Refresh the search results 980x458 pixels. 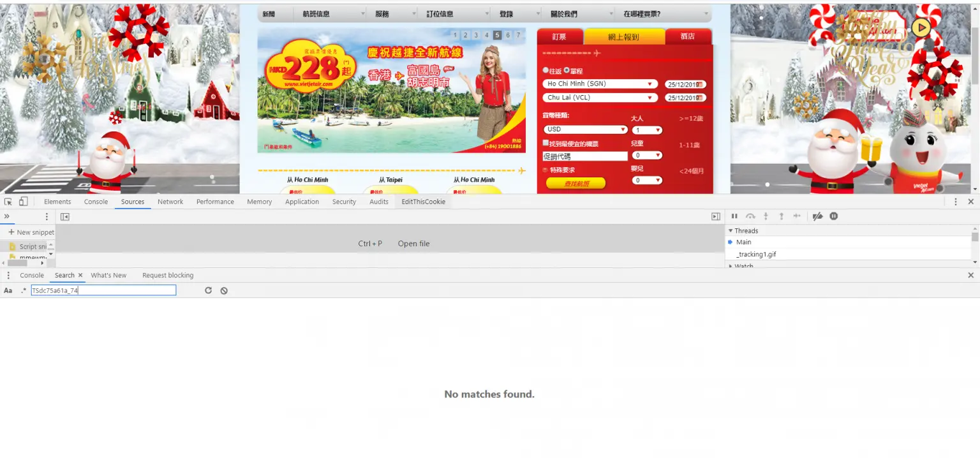tap(208, 291)
